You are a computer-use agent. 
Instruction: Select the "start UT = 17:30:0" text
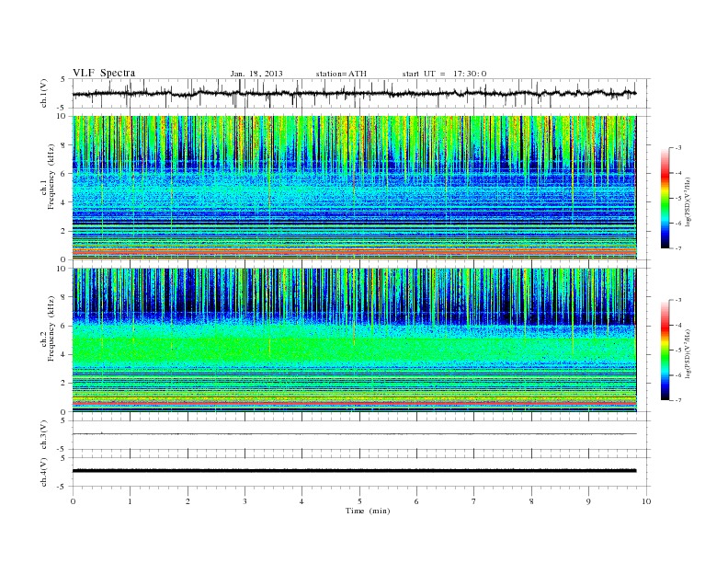pos(444,74)
